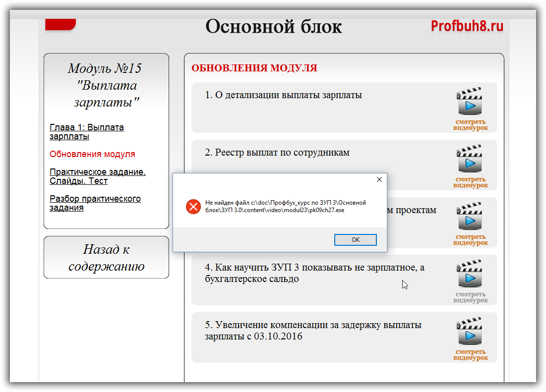Image resolution: width=546 pixels, height=392 pixels.
Task: Click the clapperboard icon beside the 'проектам' lesson
Action: click(469, 217)
